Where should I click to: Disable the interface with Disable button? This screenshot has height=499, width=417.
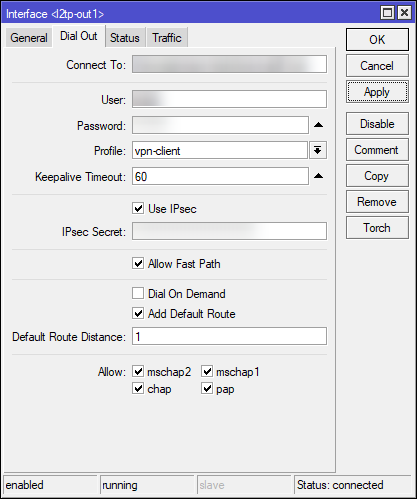click(x=377, y=124)
